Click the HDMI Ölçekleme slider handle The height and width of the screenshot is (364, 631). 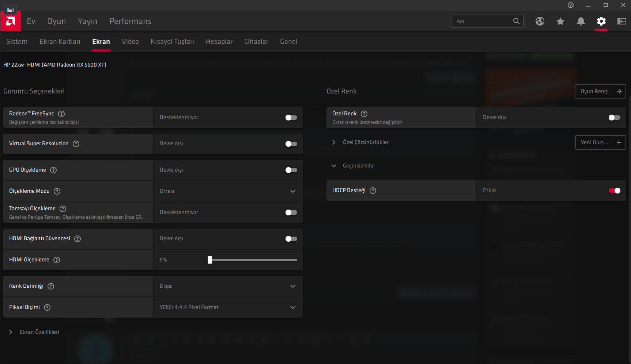pyautogui.click(x=210, y=260)
